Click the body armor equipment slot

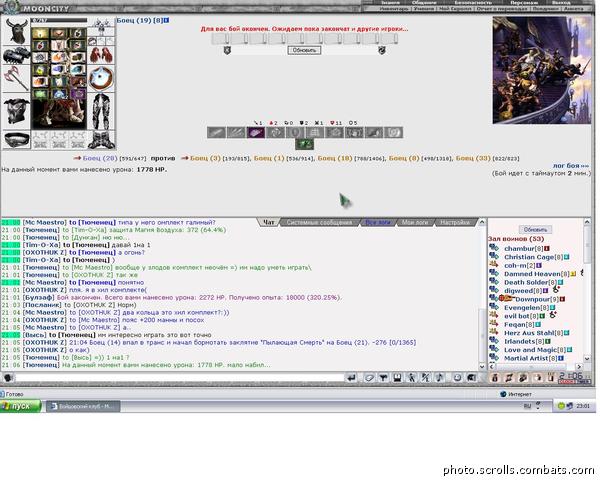click(x=16, y=111)
